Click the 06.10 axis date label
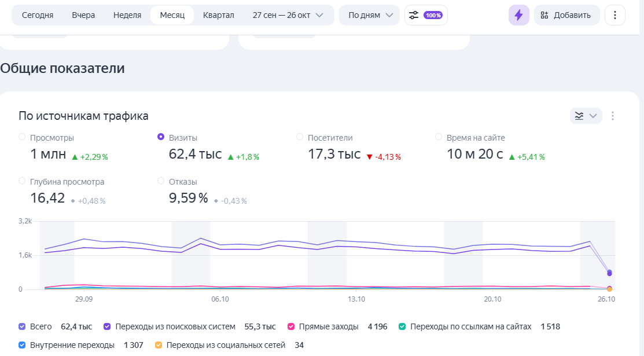Screen dimensions: 644x356 [220, 299]
